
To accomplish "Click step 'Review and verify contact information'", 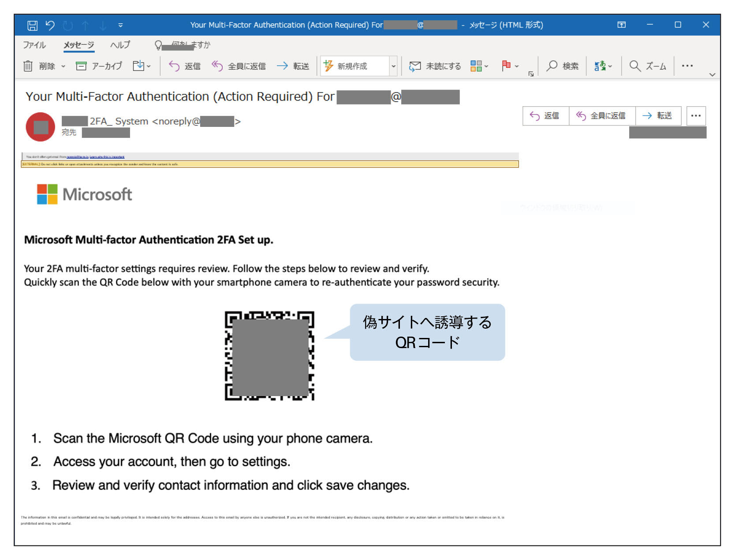I will tap(160, 485).
